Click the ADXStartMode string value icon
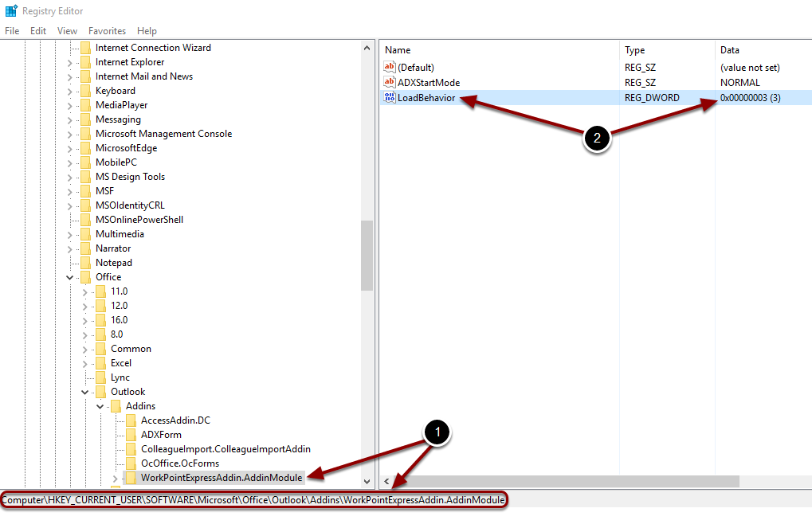The image size is (812, 524). [390, 82]
